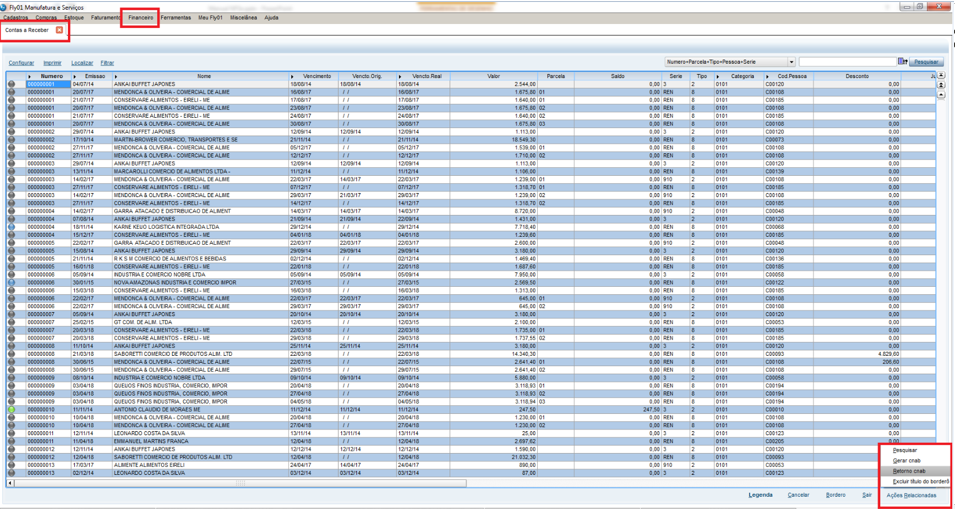955x509 pixels.
Task: Choose Retorno cnab in the popup menu
Action: point(915,471)
